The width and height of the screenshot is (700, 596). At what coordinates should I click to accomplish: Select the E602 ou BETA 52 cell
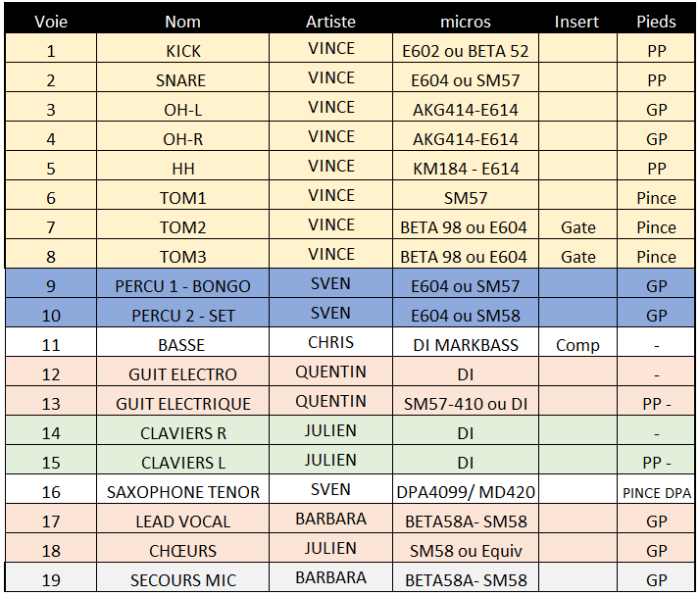[465, 50]
